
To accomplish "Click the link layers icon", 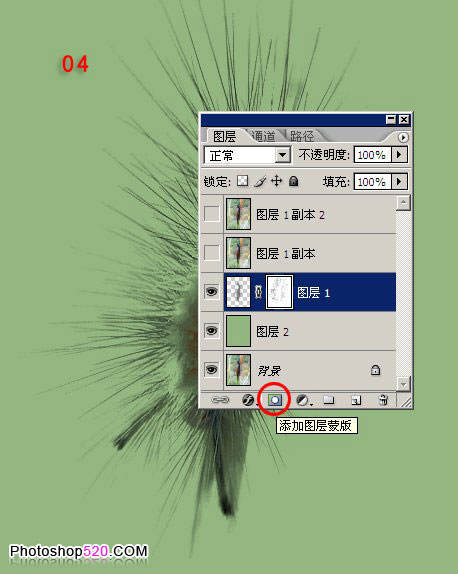I will 220,400.
